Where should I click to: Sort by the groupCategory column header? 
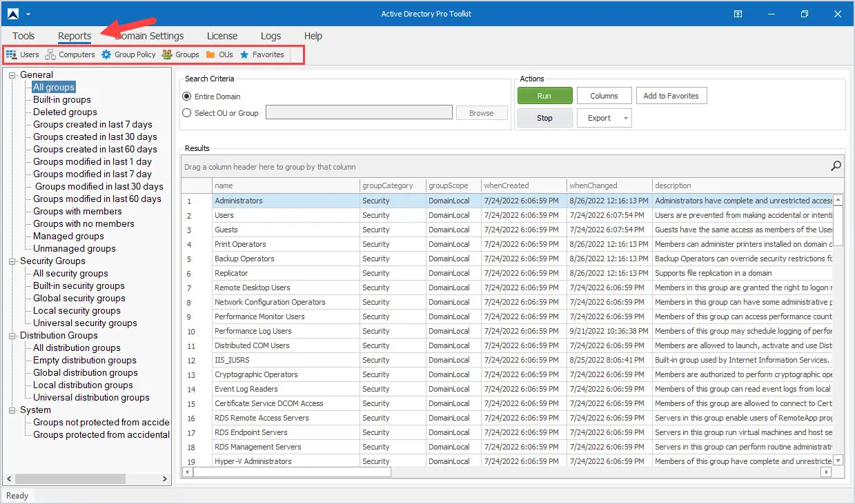393,185
